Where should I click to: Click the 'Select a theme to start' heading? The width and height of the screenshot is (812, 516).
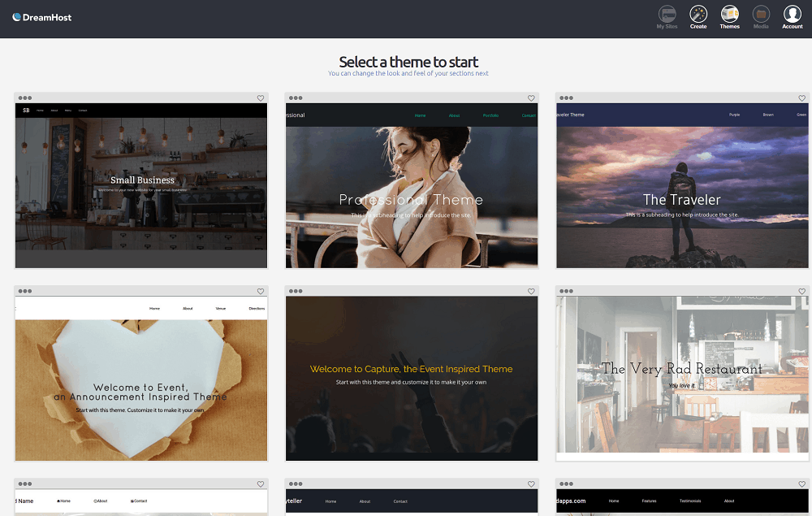[408, 62]
